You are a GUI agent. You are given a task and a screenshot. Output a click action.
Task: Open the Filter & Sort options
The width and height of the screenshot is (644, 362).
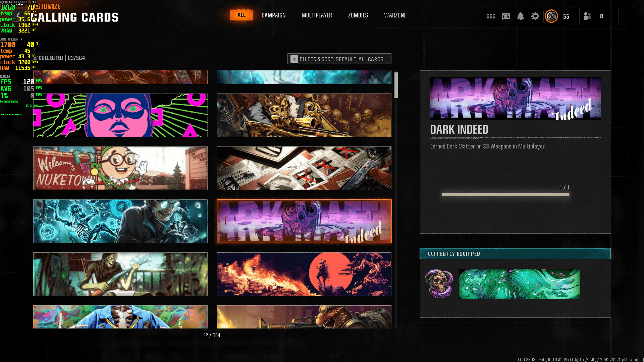tap(339, 59)
